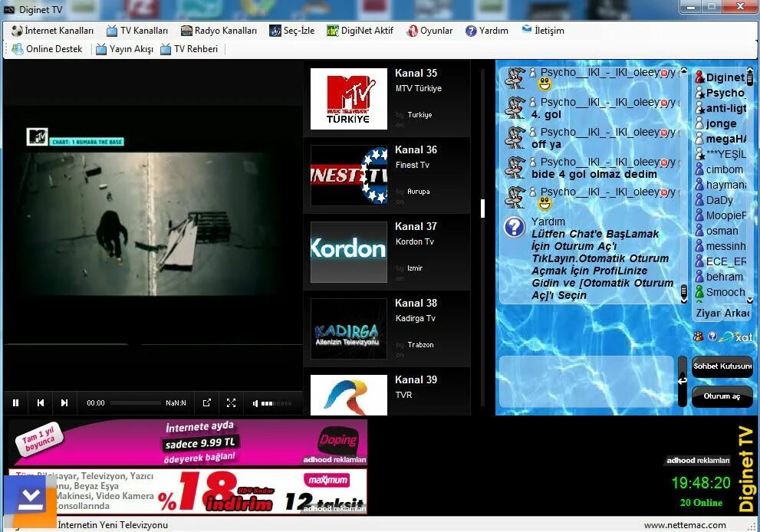Viewport: 760px width, 532px height.
Task: Click the avatar beside the '4. gol' message
Action: pos(515,107)
